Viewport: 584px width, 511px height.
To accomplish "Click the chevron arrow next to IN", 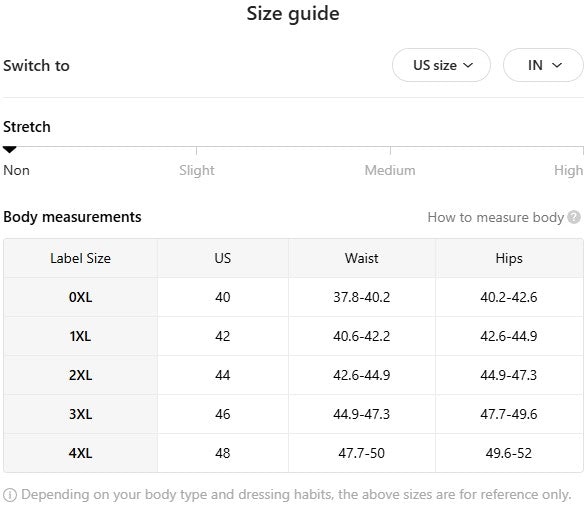I will [557, 66].
